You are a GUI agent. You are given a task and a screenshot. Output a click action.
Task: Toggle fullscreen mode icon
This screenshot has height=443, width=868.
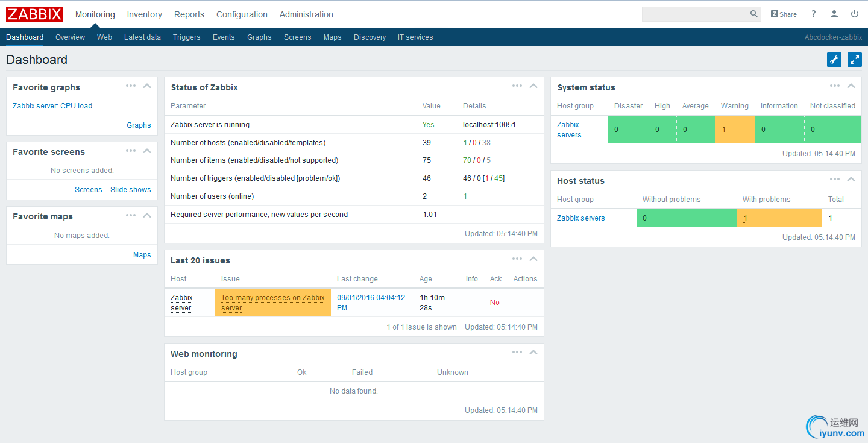pos(855,60)
